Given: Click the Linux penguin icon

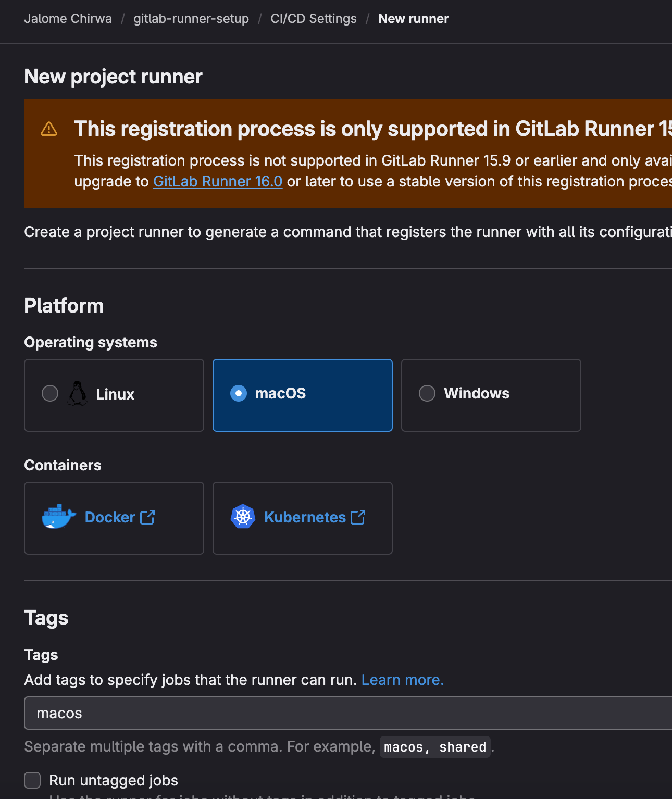Looking at the screenshot, I should [x=77, y=393].
